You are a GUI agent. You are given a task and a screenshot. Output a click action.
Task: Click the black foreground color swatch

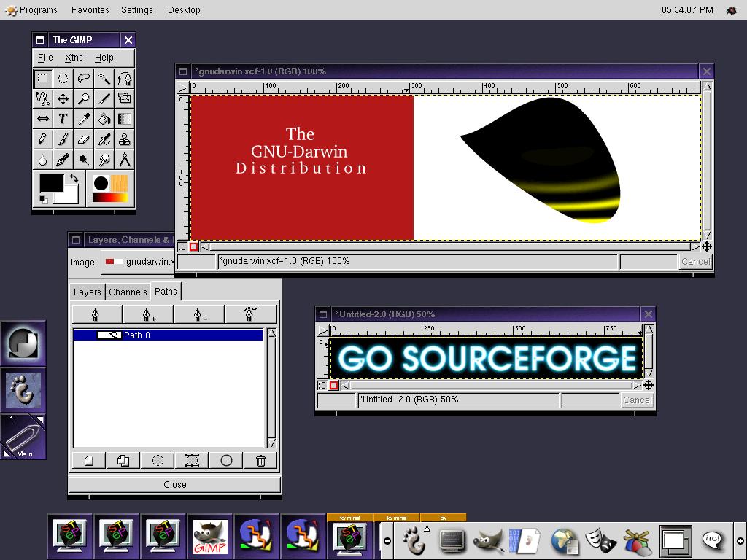(51, 182)
